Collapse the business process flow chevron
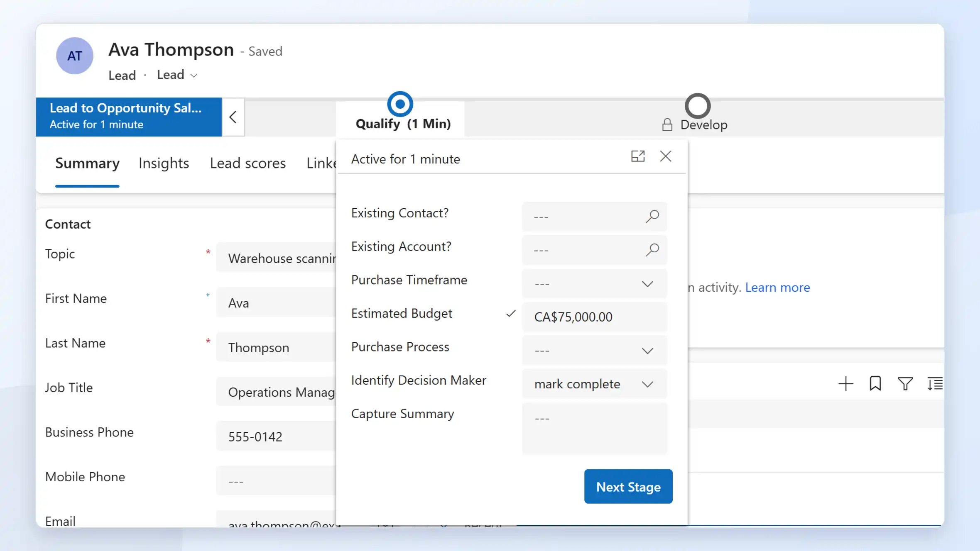980x551 pixels. coord(233,117)
